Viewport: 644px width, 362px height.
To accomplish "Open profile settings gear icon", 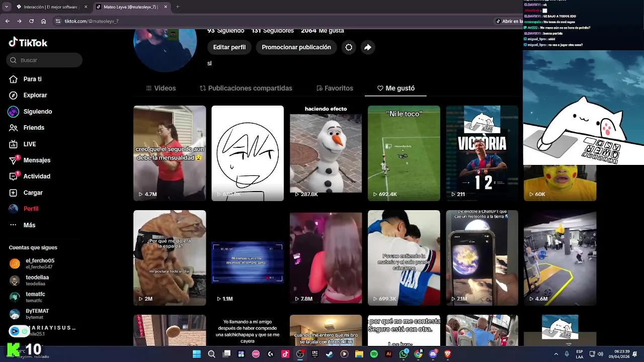I will (x=349, y=47).
